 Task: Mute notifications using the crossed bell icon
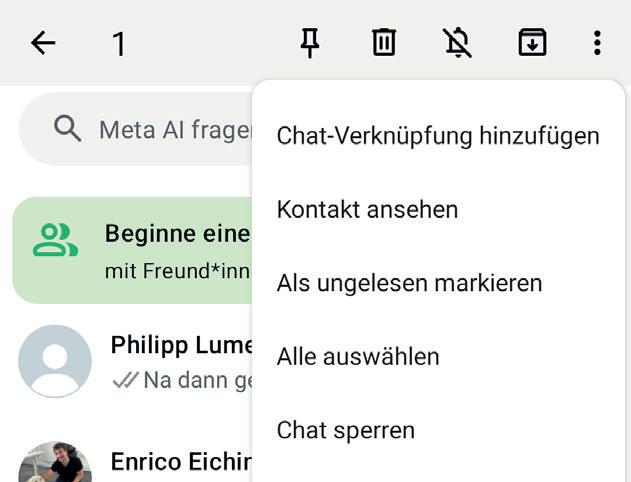(x=458, y=43)
